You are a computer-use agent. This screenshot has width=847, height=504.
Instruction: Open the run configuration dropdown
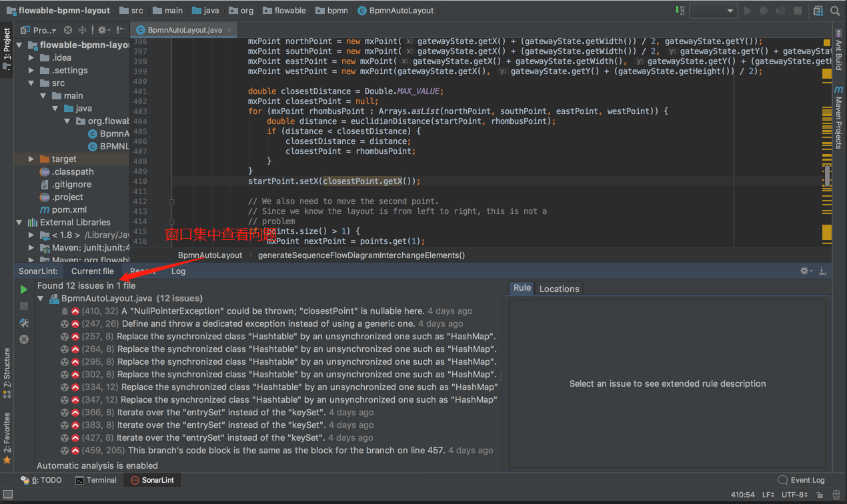(713, 11)
